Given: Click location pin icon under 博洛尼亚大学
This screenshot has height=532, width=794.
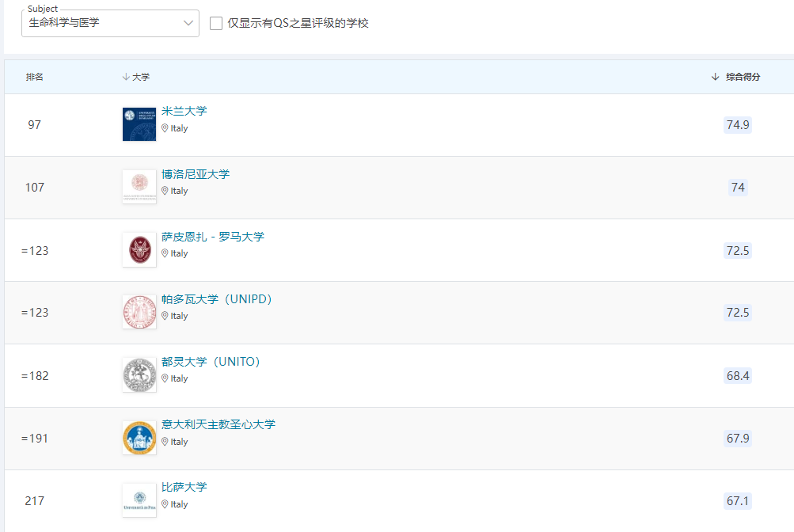Looking at the screenshot, I should point(165,191).
